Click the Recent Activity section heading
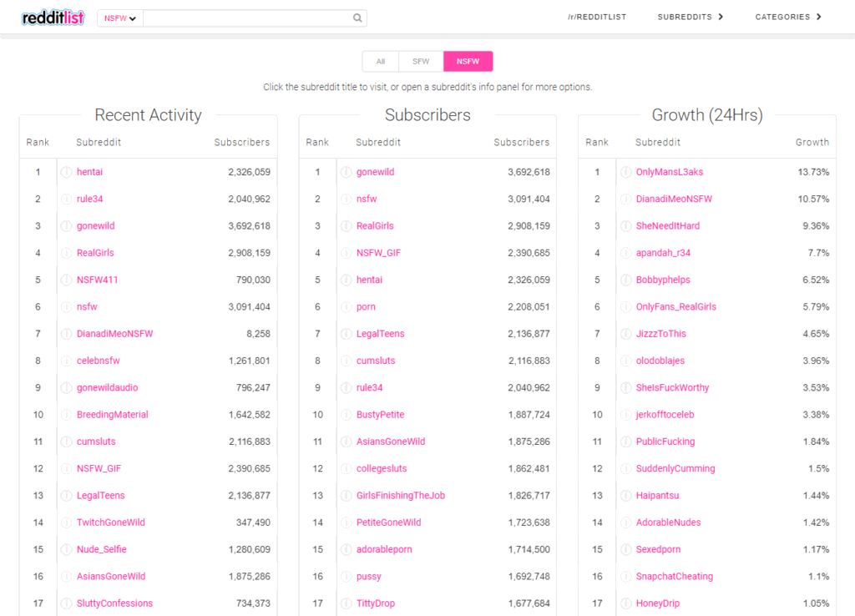The height and width of the screenshot is (616, 855). pyautogui.click(x=149, y=115)
